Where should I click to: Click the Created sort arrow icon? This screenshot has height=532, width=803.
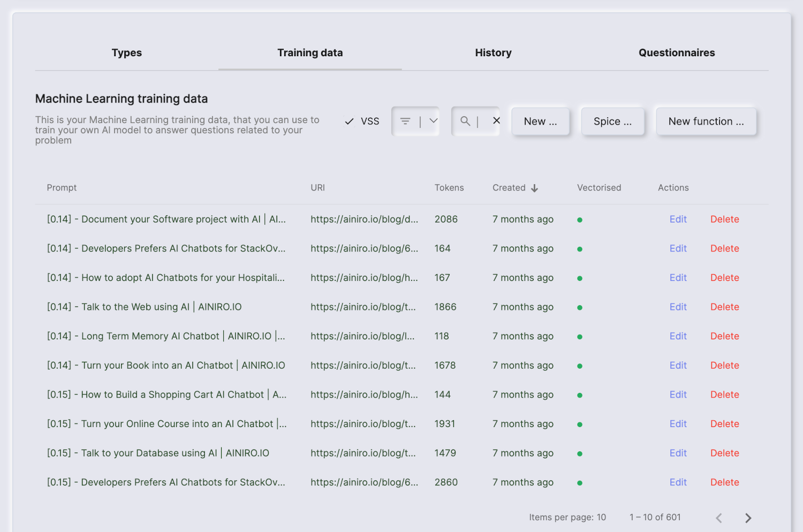(534, 188)
